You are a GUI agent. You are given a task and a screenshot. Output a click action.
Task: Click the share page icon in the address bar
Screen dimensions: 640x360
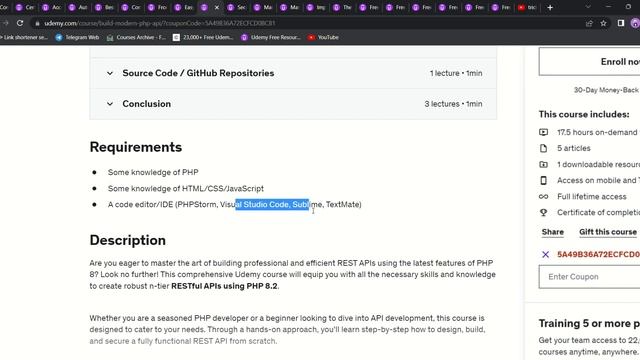pyautogui.click(x=589, y=23)
